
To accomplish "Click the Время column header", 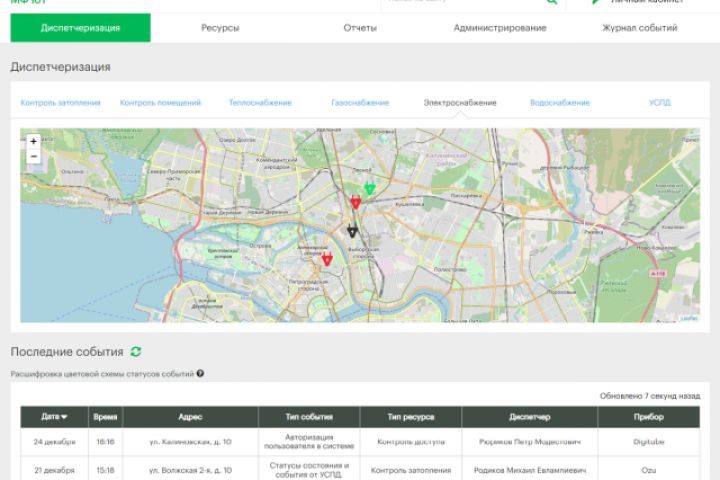I will (x=105, y=417).
